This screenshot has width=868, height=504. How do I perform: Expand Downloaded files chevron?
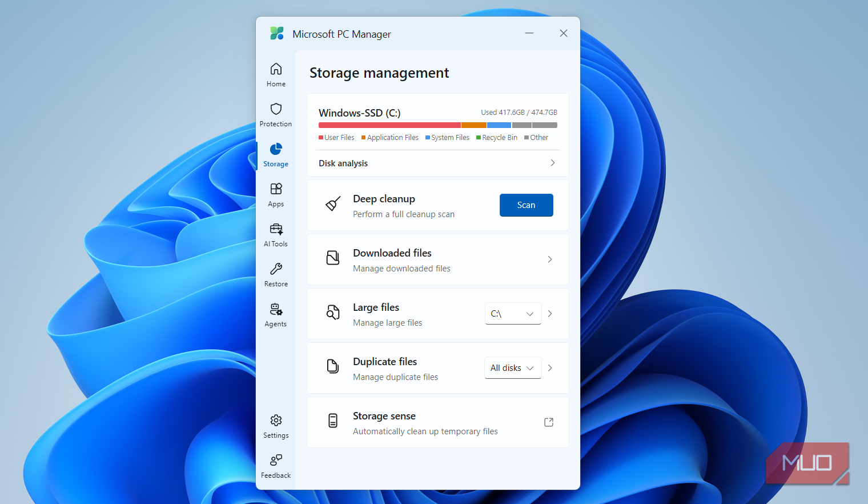point(550,259)
